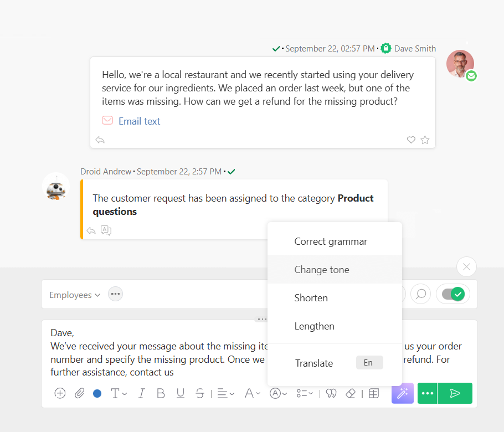The width and height of the screenshot is (504, 432).
Task: Click the translate icon below the category message
Action: coord(106,231)
